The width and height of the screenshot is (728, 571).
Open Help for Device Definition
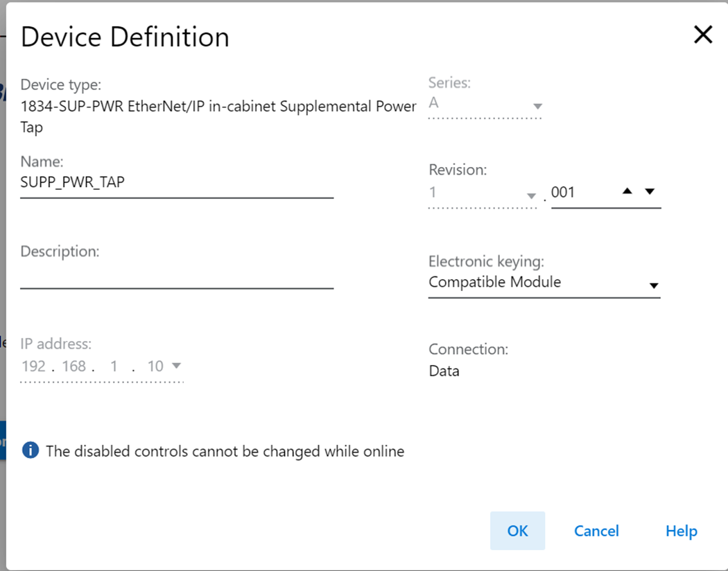681,531
